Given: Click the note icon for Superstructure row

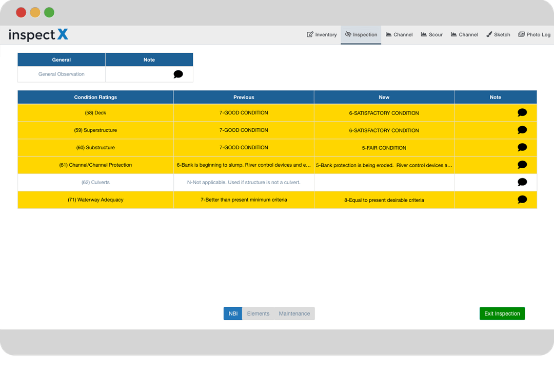Looking at the screenshot, I should (x=522, y=130).
